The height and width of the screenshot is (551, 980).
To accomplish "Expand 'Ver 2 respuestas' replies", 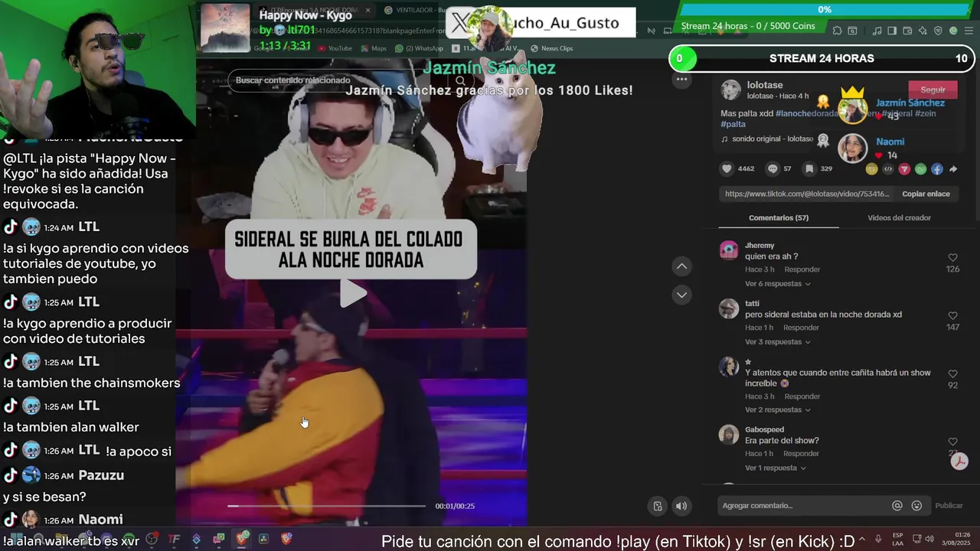I will [x=777, y=410].
